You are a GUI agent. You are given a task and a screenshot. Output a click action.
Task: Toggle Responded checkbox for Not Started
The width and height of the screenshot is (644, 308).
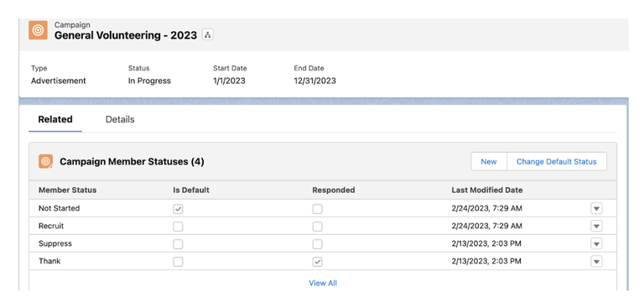pyautogui.click(x=317, y=209)
